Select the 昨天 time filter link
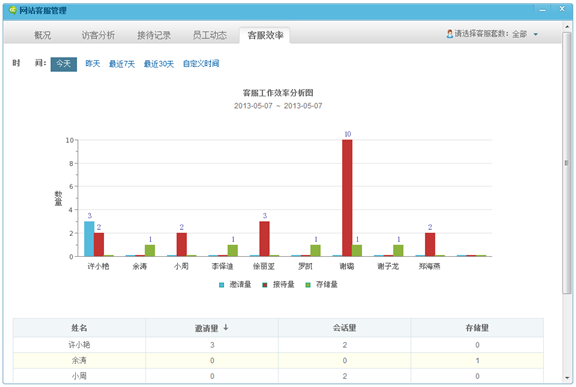Screen dimensions: 576x387 pos(93,64)
